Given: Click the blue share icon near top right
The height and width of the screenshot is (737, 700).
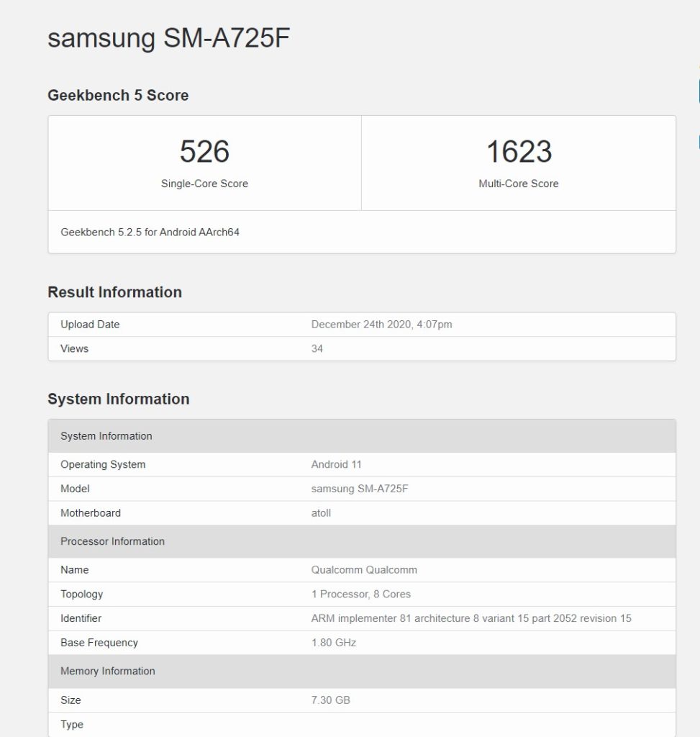Looking at the screenshot, I should tap(697, 92).
